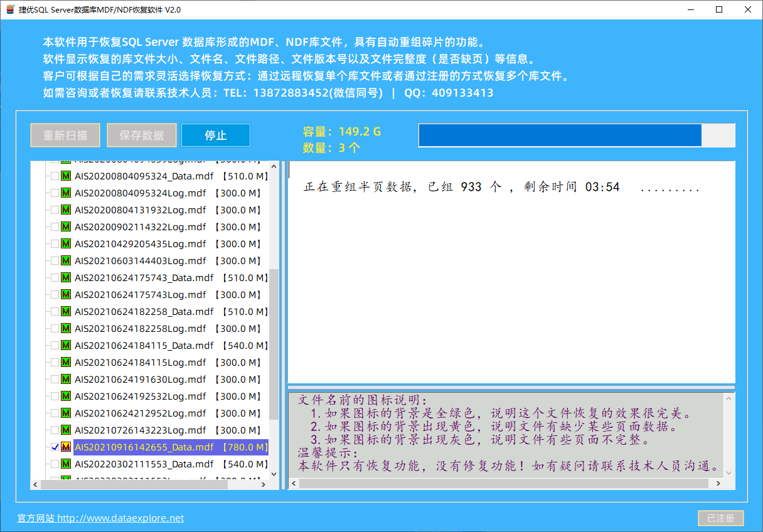Select the file name AIS20210603144403Log.mdf
Viewport: 763px width, 532px height.
141,261
